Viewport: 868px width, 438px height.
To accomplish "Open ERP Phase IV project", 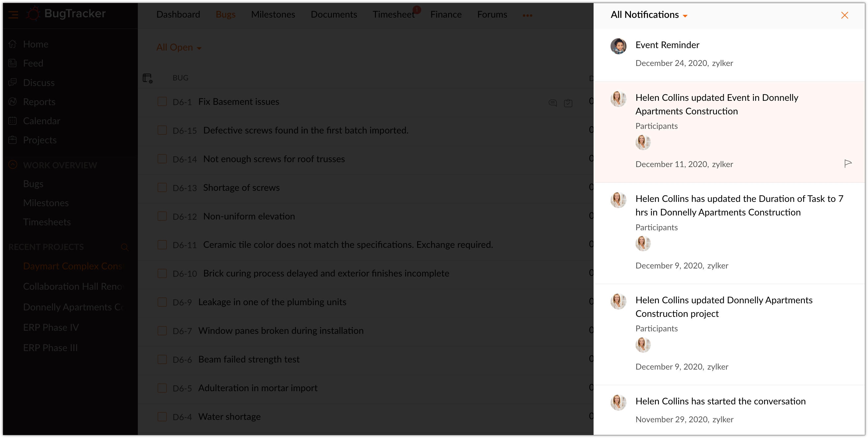I will [51, 327].
